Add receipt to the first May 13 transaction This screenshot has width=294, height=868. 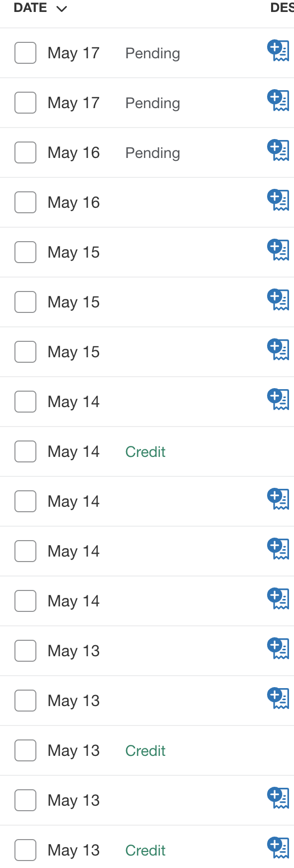point(278,648)
